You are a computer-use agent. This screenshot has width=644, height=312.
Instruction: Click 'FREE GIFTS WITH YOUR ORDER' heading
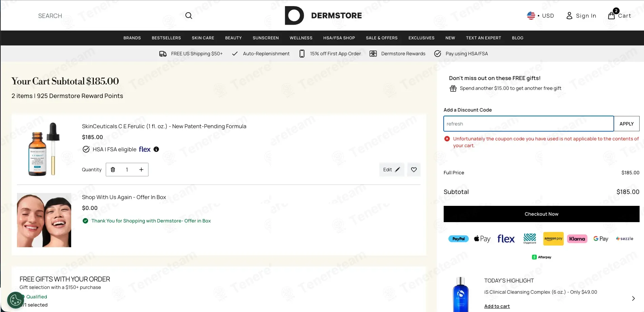click(x=65, y=279)
